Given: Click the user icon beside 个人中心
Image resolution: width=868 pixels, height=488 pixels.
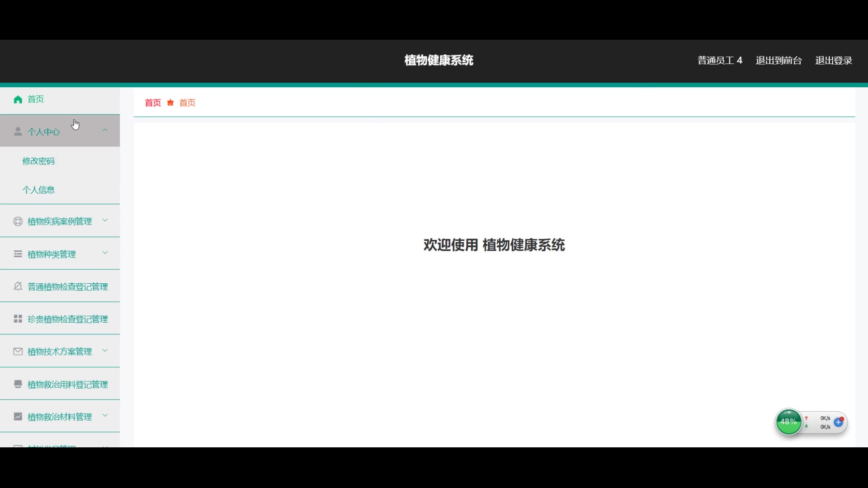Looking at the screenshot, I should (18, 131).
